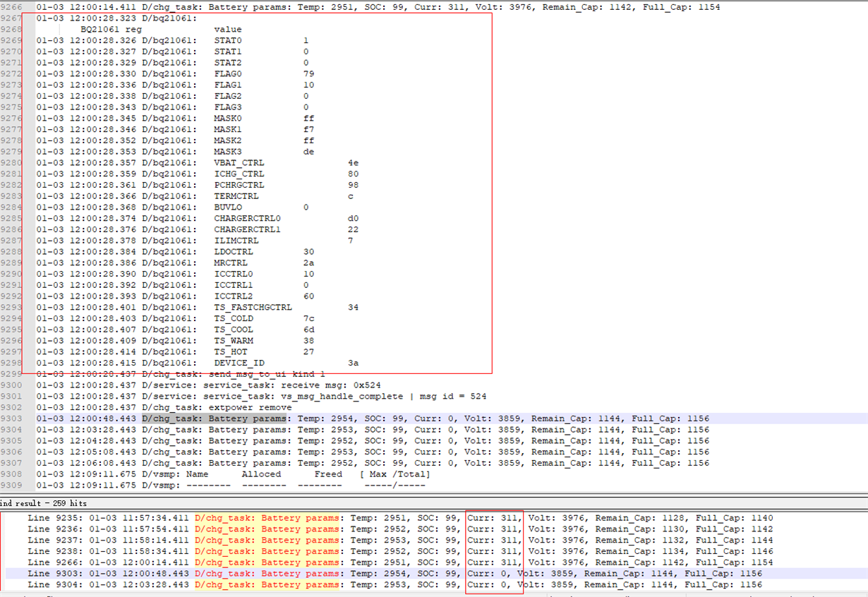Click the ICCTRL2 line with value 60
The image size is (868, 597).
175,296
